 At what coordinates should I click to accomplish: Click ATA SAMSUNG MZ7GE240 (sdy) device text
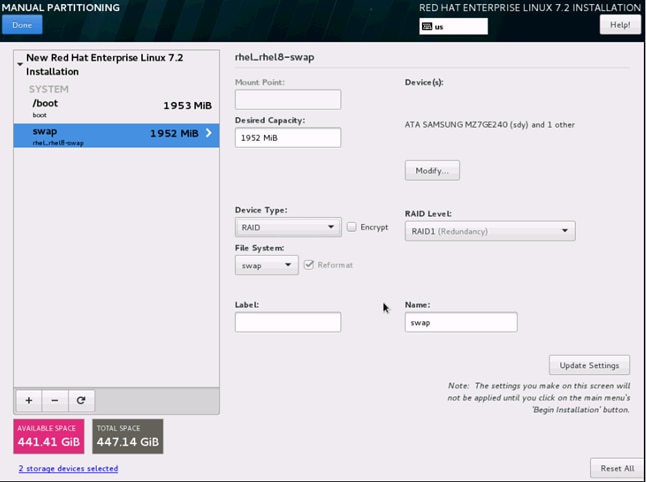[466, 124]
